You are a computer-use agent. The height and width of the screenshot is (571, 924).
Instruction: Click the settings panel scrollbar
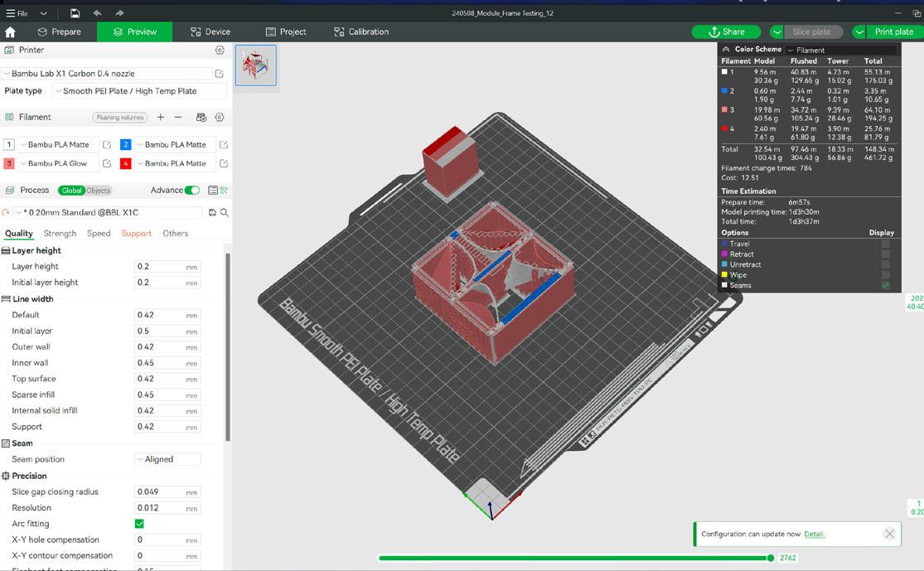coord(228,347)
